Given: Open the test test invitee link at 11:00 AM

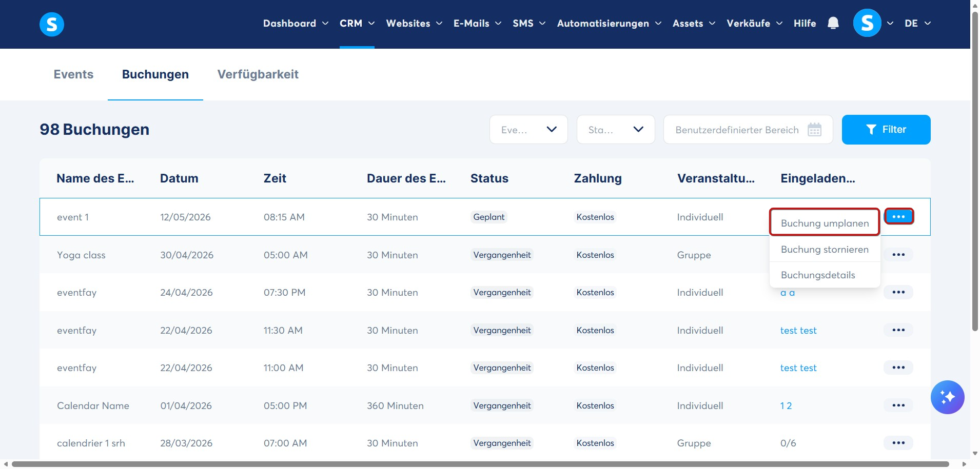Looking at the screenshot, I should (x=798, y=368).
